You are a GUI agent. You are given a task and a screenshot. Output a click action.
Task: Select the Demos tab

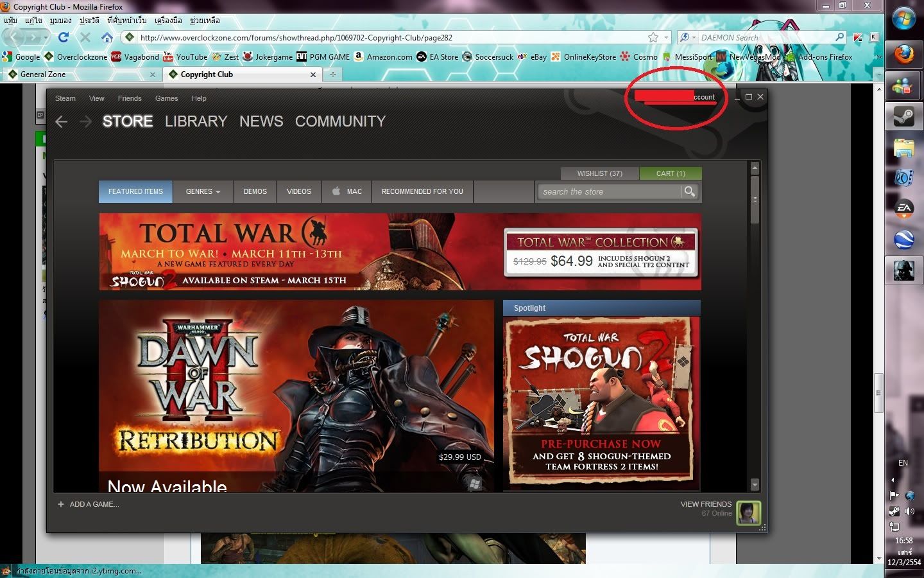[255, 191]
